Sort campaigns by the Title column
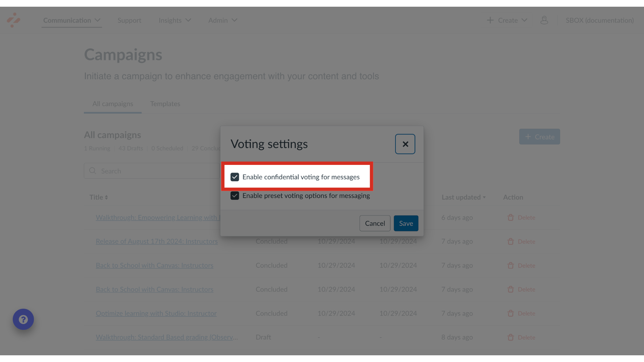644x362 pixels. [x=99, y=197]
